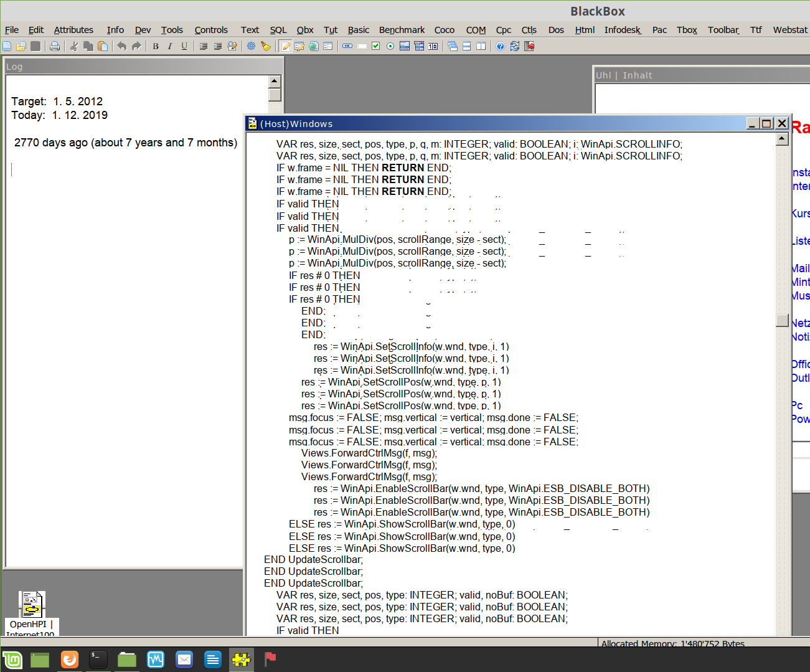Screen dimensions: 810x672
Task: Click the code window scroll-up arrow
Action: coord(783,140)
